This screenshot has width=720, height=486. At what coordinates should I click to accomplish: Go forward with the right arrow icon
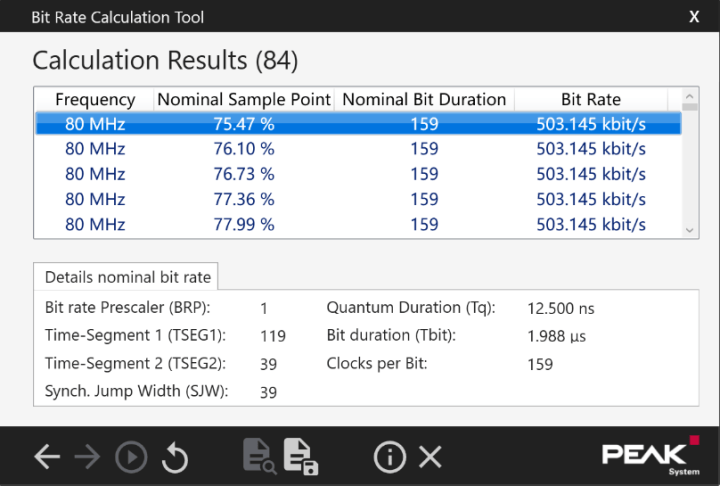coord(87,457)
